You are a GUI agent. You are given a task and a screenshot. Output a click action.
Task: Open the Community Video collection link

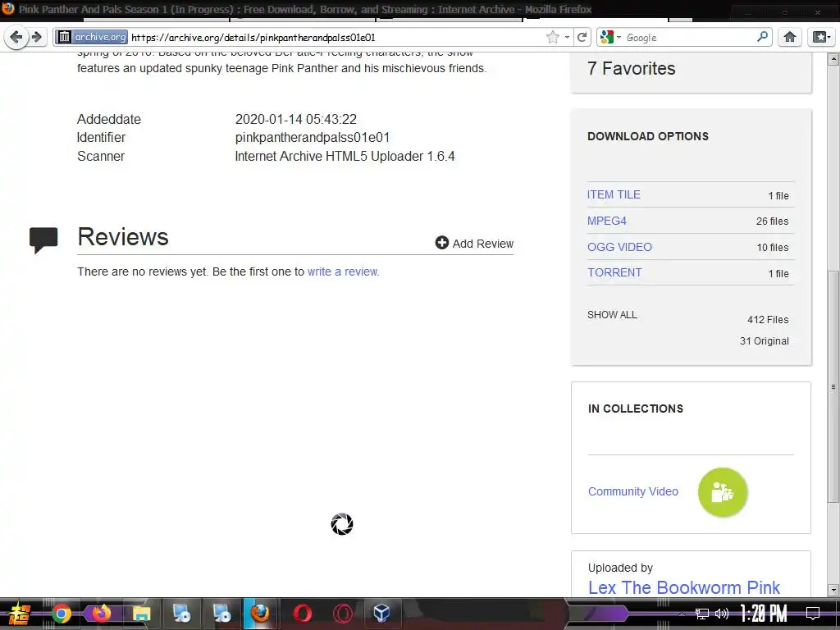point(632,491)
